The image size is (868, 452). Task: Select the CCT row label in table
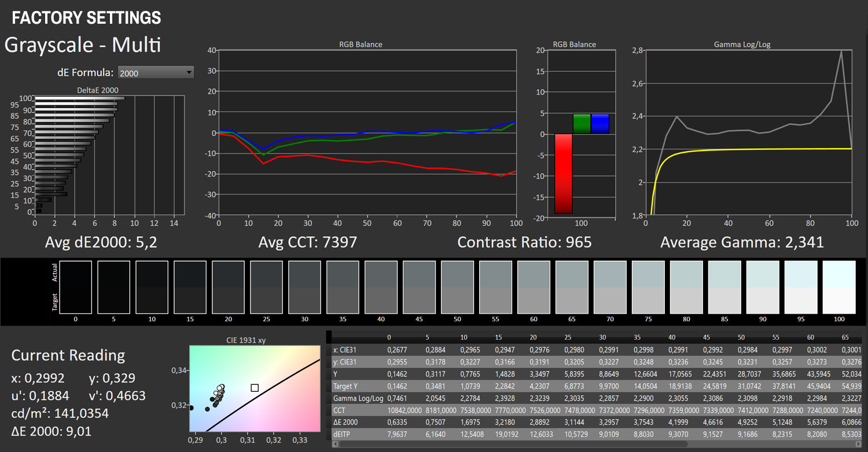(x=340, y=411)
